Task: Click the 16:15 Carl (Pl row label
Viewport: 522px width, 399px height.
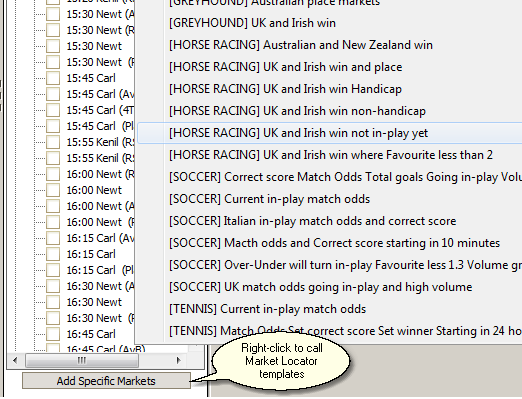Action: click(100, 270)
